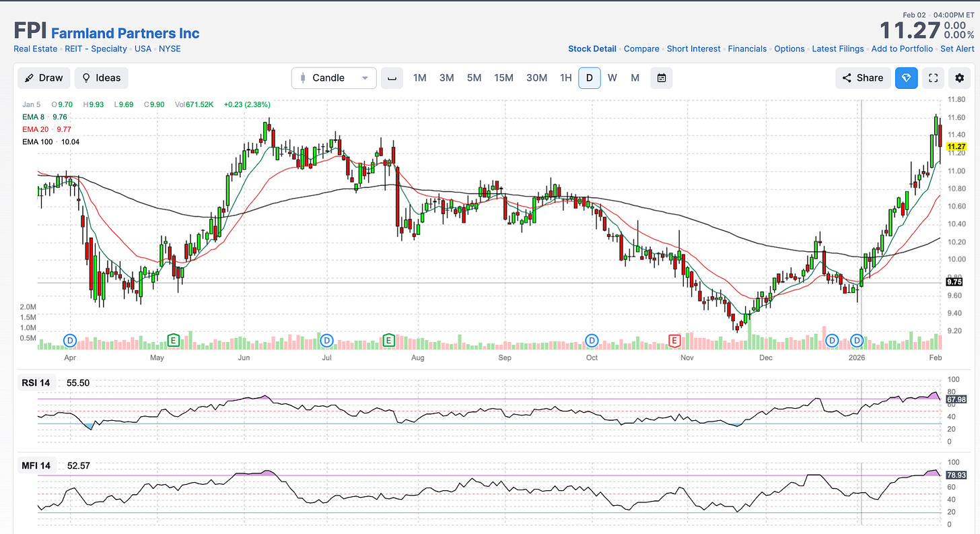Viewport: 980px width, 534px height.
Task: Open the Financials link
Action: (747, 48)
